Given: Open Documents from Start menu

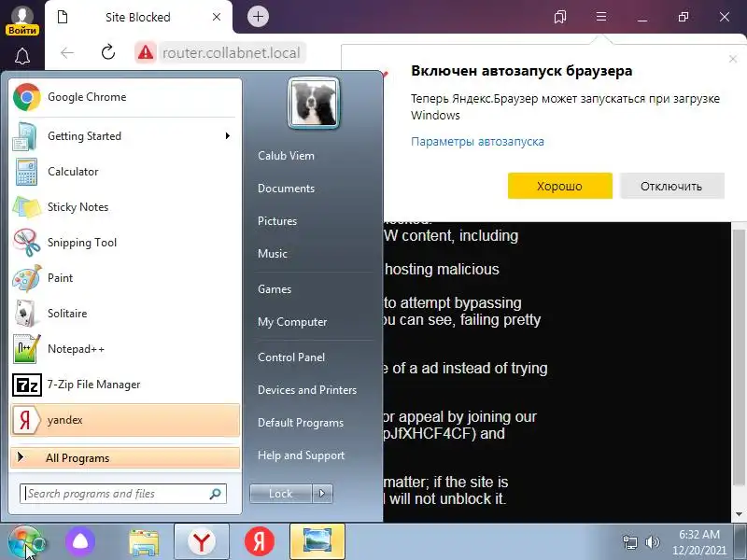Looking at the screenshot, I should (286, 189).
